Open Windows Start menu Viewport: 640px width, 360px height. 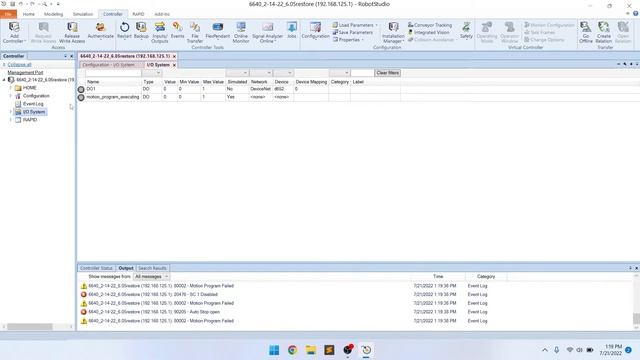274,350
